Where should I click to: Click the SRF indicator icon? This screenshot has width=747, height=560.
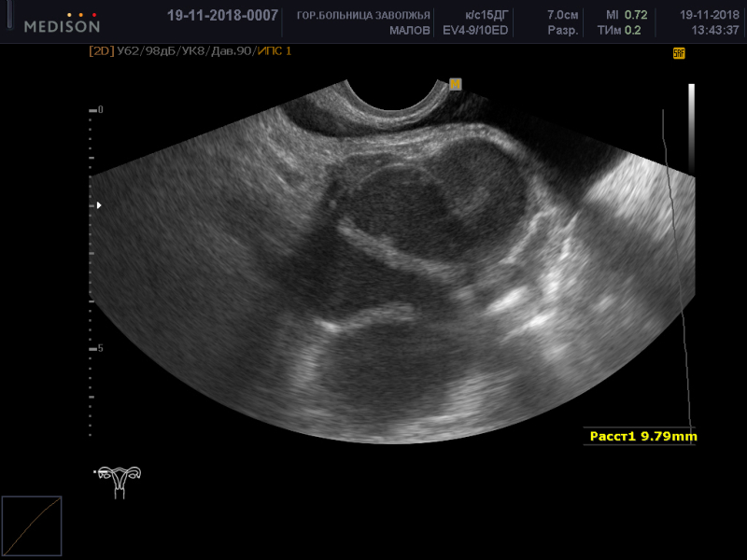click(679, 53)
